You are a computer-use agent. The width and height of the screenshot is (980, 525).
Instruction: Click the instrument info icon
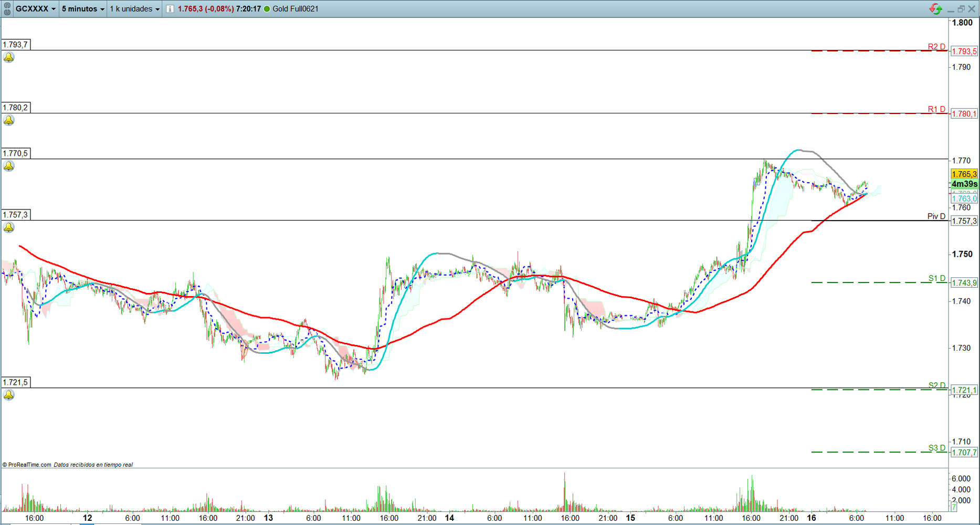170,9
